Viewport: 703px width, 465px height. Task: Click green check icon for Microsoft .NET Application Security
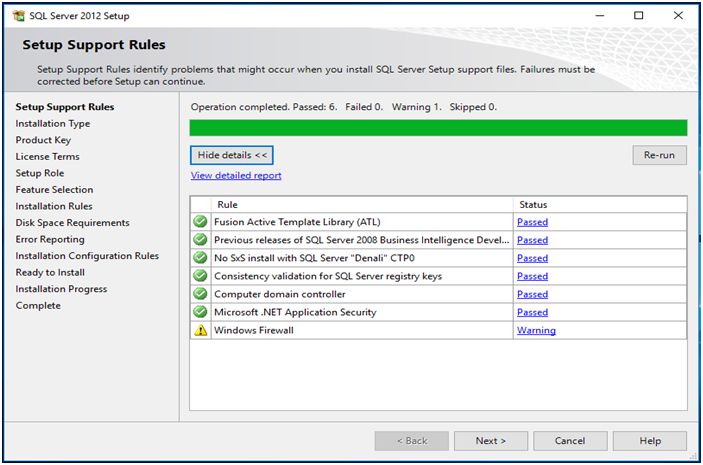[200, 312]
